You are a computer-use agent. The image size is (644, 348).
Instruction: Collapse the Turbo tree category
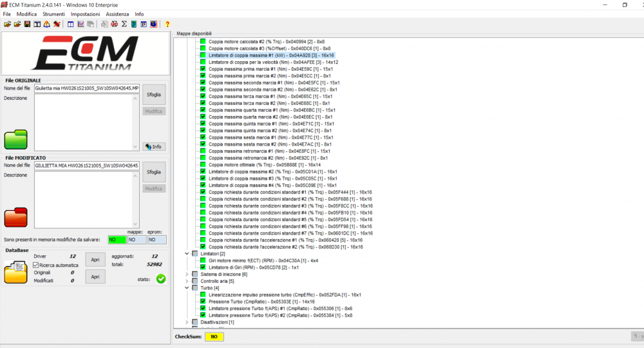(187, 287)
